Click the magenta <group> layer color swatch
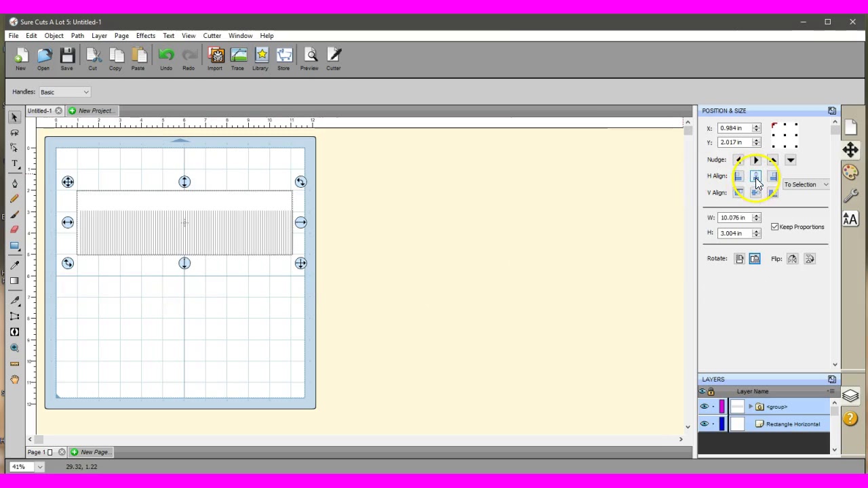 click(x=722, y=407)
